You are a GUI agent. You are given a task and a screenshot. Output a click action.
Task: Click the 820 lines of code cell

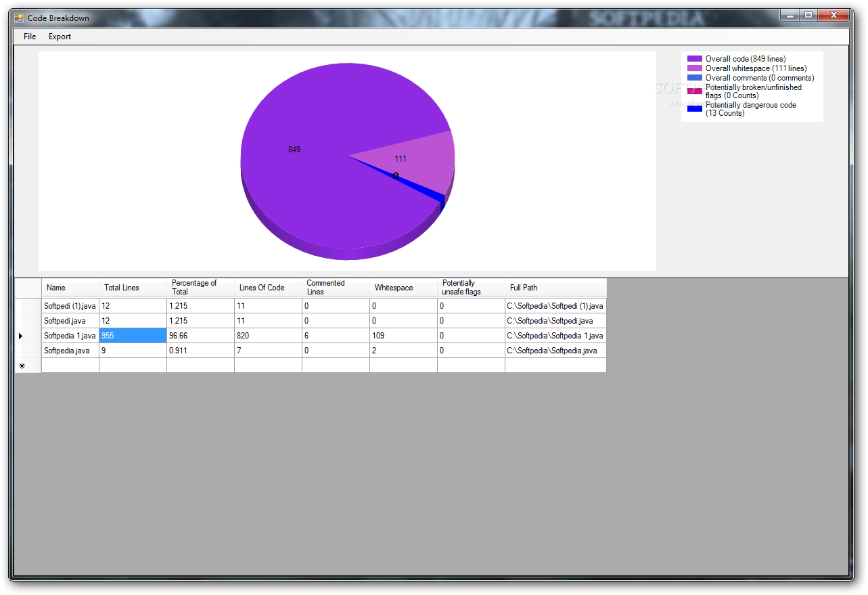pos(268,336)
